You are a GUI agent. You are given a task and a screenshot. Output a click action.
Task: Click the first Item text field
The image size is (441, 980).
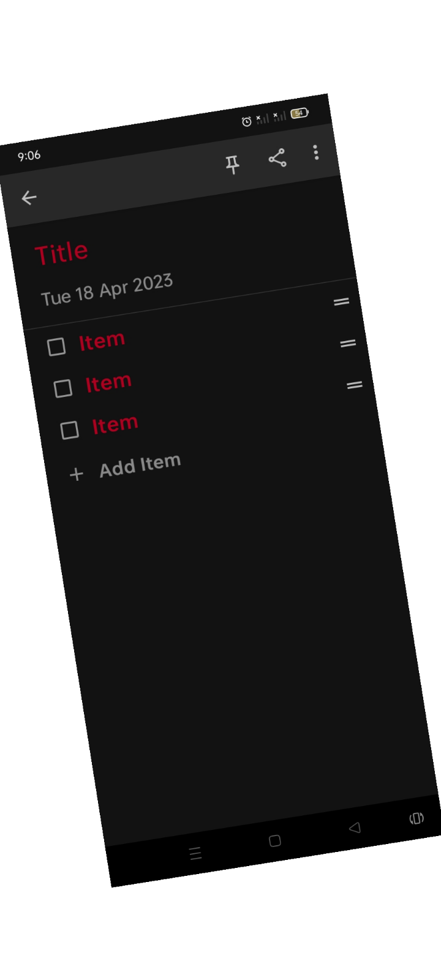coord(102,341)
